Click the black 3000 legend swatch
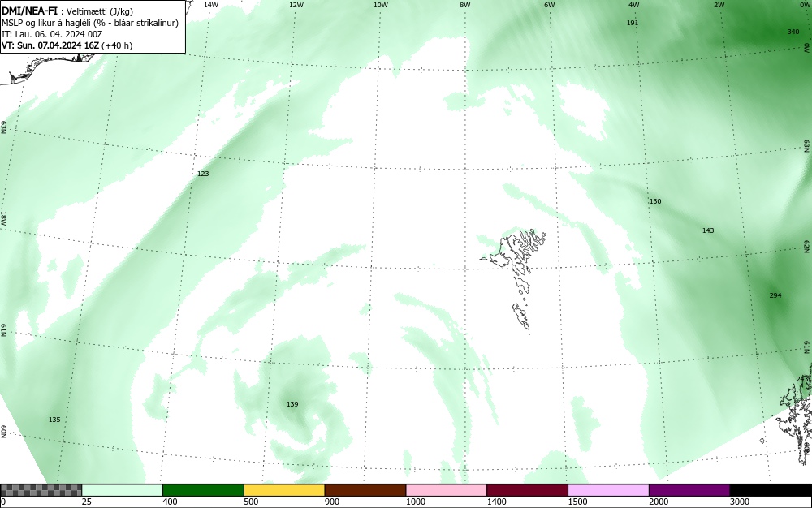The width and height of the screenshot is (812, 508). (771, 490)
